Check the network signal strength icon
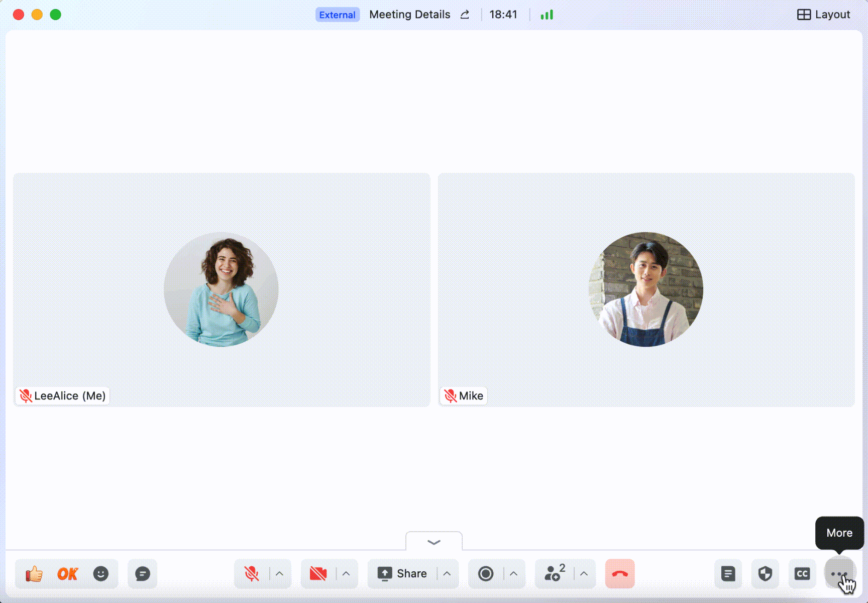The image size is (868, 603). point(547,15)
